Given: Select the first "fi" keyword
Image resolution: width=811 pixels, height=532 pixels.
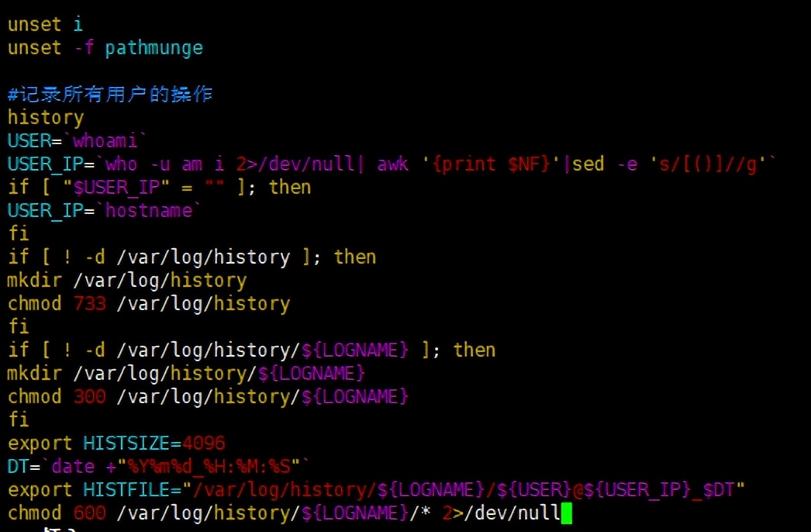Looking at the screenshot, I should pos(17,233).
